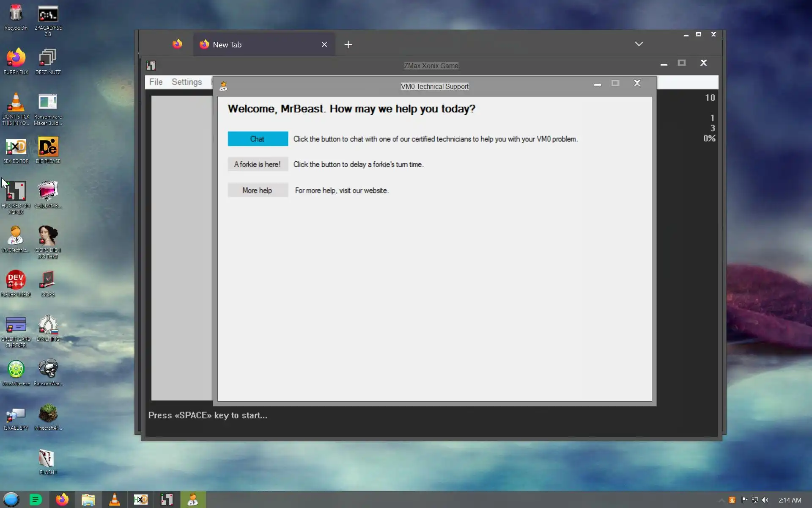
Task: Click the More help button
Action: (x=258, y=190)
